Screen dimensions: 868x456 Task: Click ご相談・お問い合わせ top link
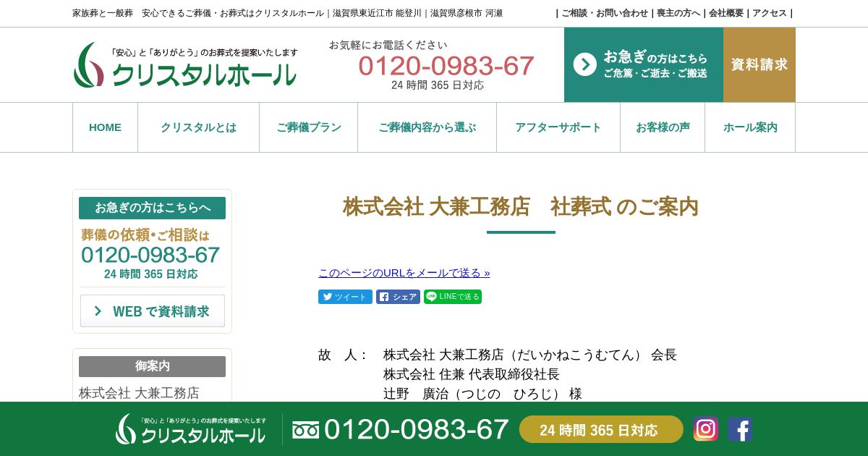pos(605,13)
